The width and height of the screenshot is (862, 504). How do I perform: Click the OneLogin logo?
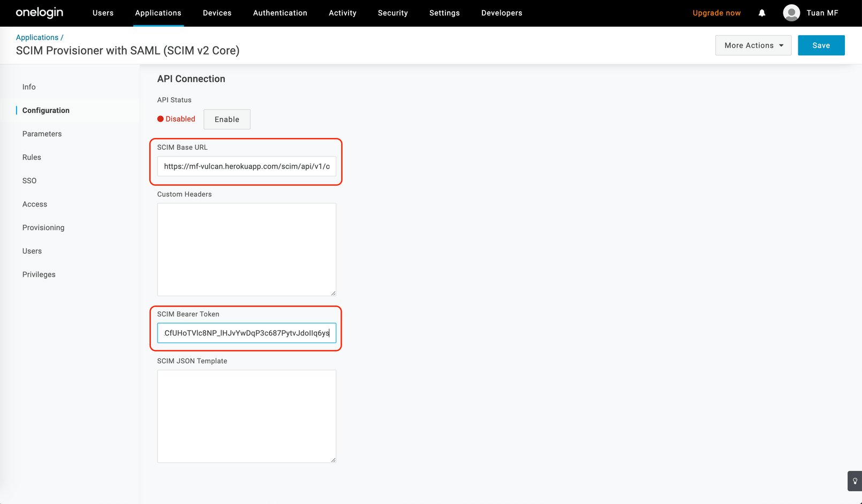(39, 13)
